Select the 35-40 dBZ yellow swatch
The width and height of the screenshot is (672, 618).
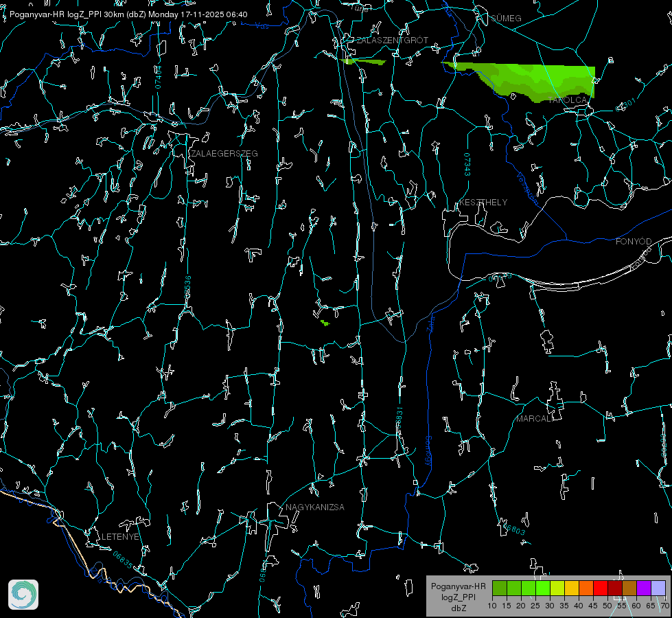[572, 588]
